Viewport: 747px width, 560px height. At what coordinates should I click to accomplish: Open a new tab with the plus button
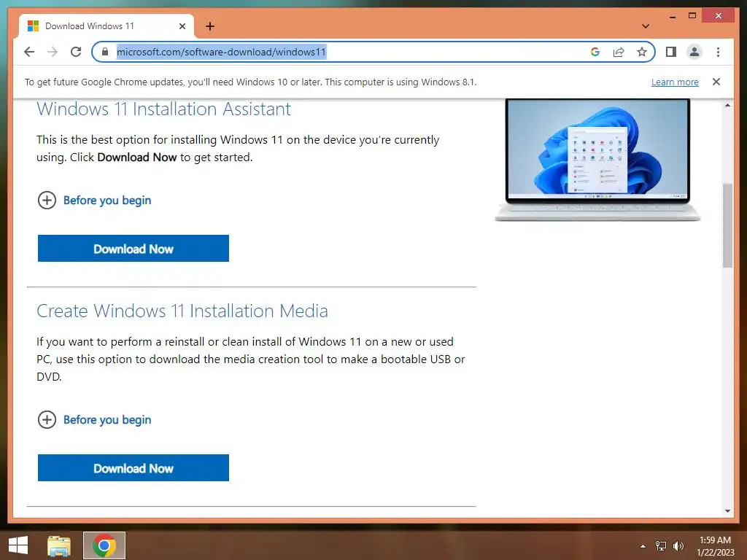pyautogui.click(x=210, y=26)
